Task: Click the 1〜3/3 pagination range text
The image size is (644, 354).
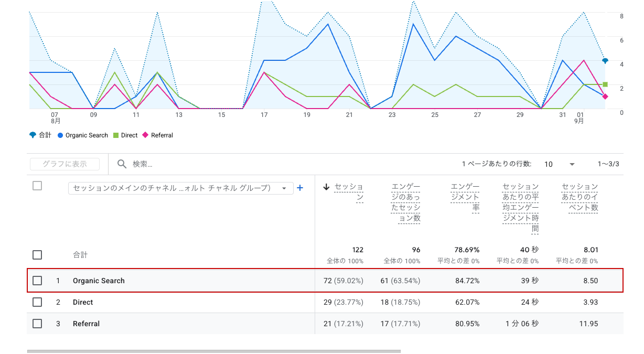Action: [608, 164]
